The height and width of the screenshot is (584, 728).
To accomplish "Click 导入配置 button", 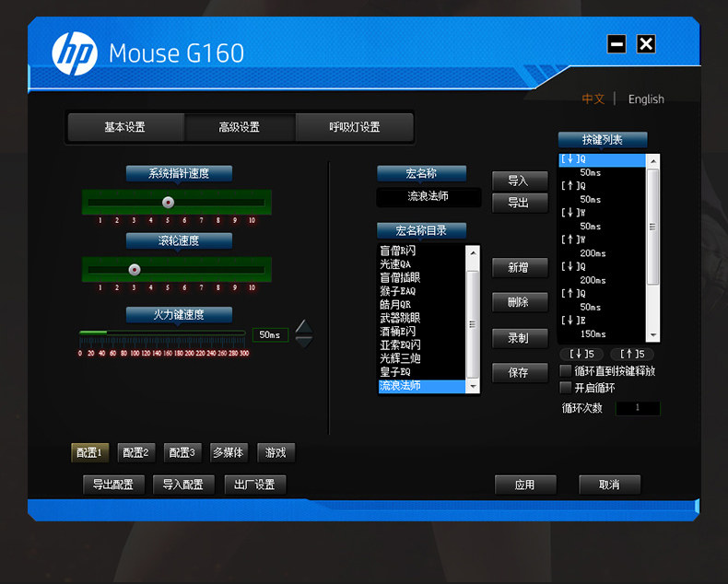I will tap(183, 485).
